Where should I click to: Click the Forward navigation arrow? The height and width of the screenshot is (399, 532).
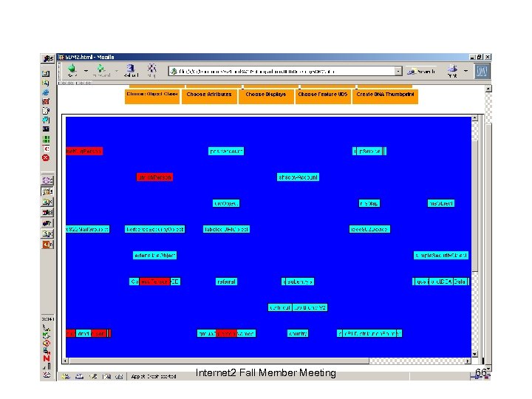101,70
